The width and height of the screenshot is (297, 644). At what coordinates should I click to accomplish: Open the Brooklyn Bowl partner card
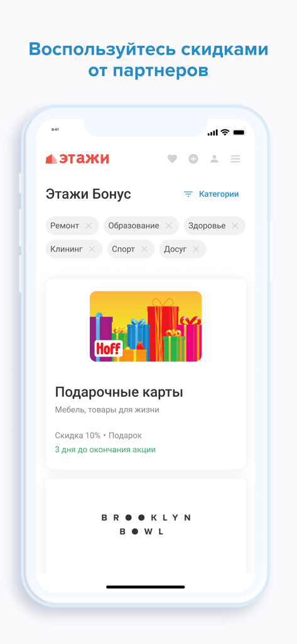pos(146,526)
